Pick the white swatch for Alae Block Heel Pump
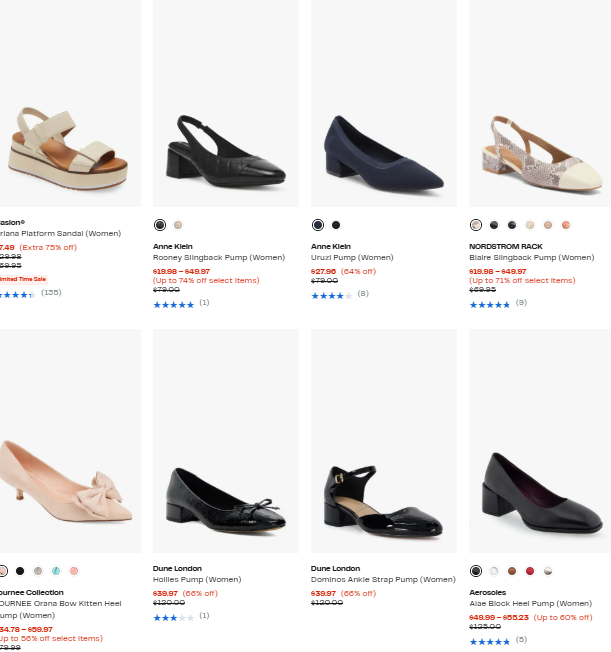 tap(494, 571)
